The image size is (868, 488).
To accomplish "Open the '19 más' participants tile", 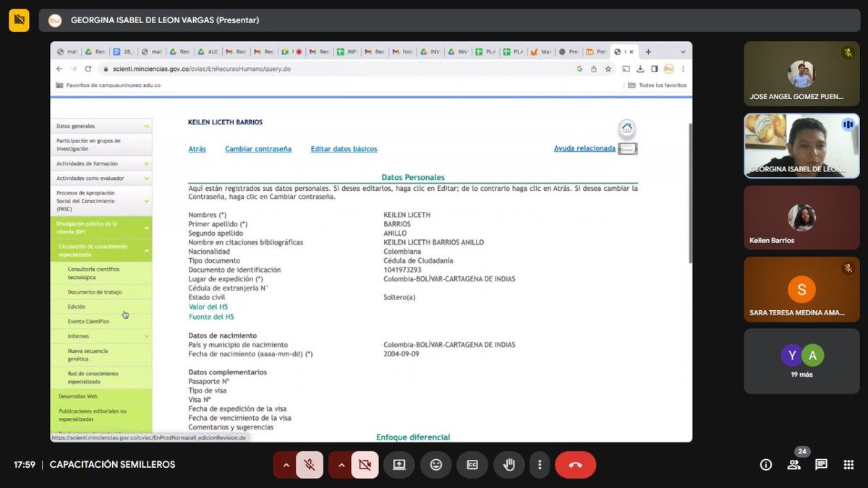I will click(801, 361).
